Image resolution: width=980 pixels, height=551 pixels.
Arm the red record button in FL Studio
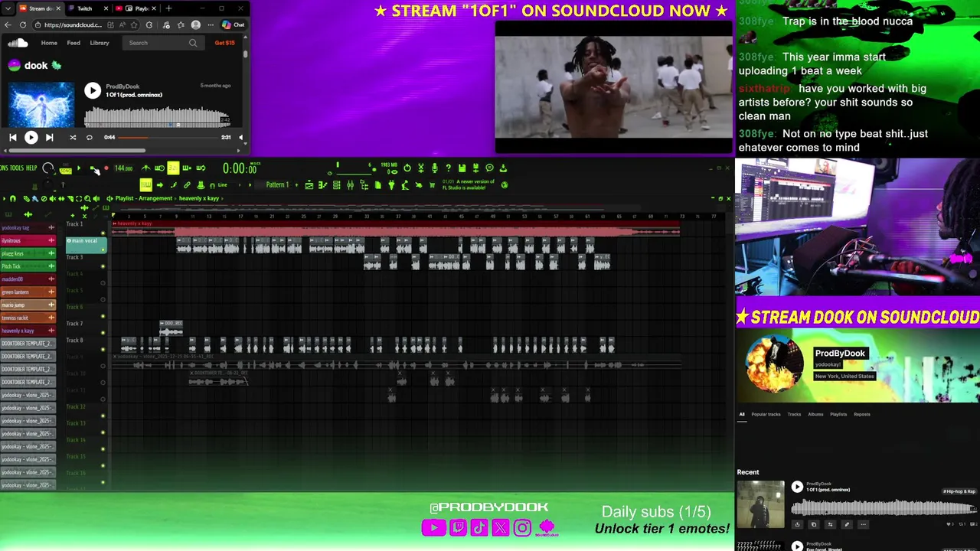[106, 168]
